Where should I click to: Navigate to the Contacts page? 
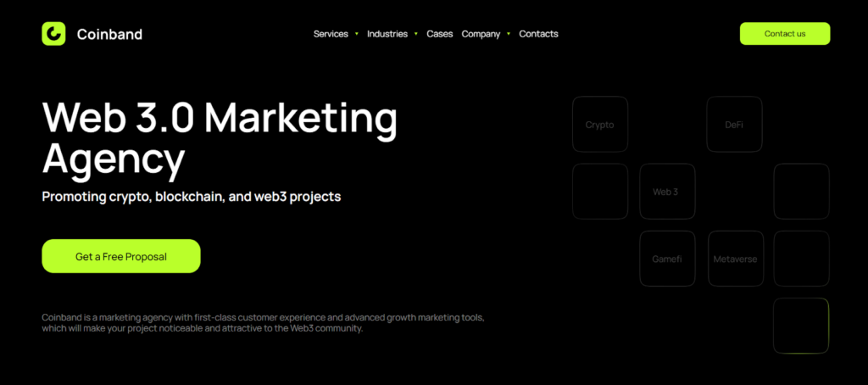(538, 34)
